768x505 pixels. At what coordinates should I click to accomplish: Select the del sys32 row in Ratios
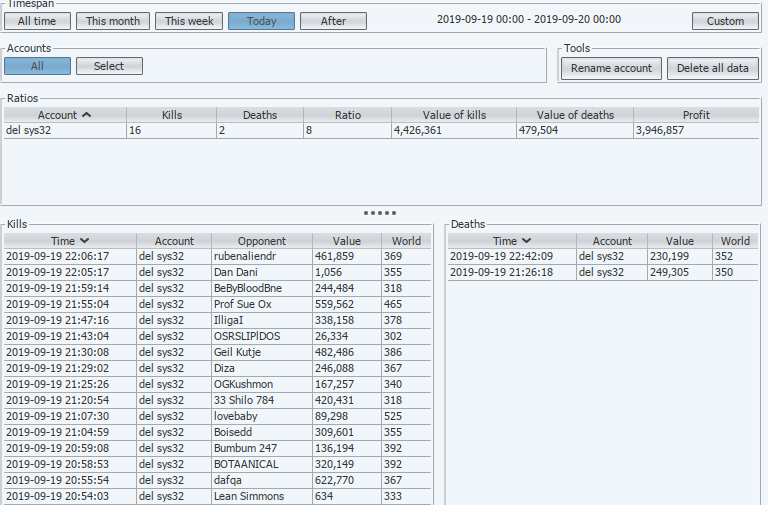[x=382, y=130]
